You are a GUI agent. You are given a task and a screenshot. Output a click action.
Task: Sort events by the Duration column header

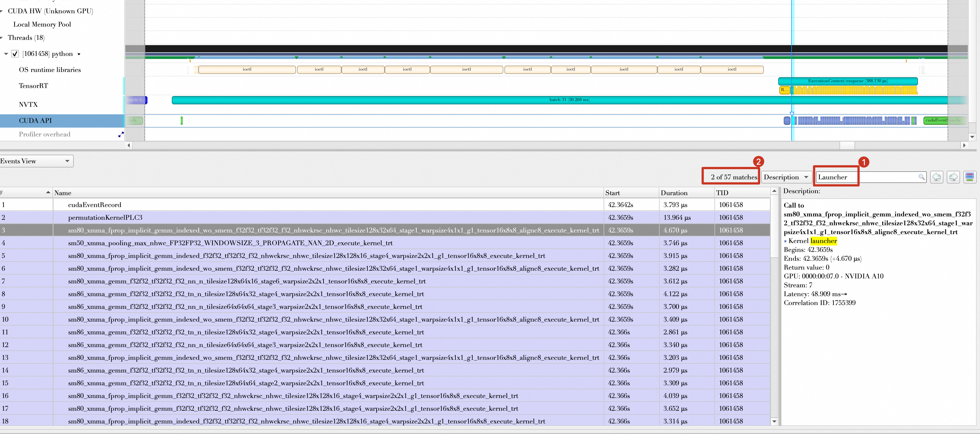(x=674, y=193)
